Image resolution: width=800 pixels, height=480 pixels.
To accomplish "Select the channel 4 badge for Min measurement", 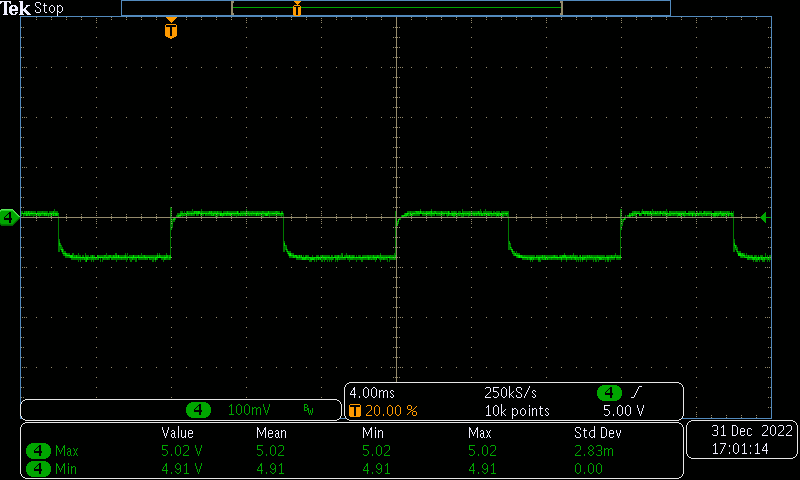I will [37, 468].
